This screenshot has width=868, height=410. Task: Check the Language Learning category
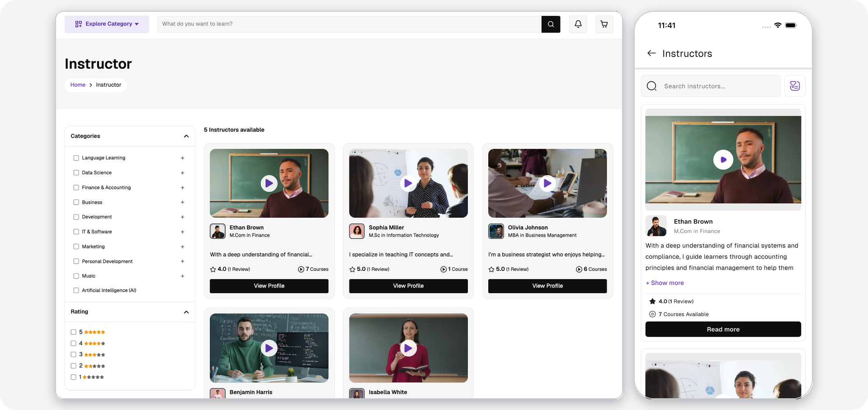coord(76,158)
